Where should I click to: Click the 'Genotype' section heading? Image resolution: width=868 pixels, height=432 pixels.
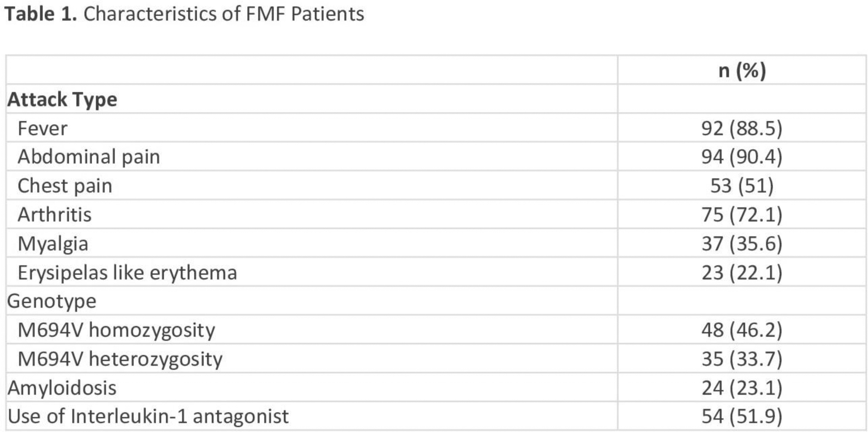(x=52, y=301)
